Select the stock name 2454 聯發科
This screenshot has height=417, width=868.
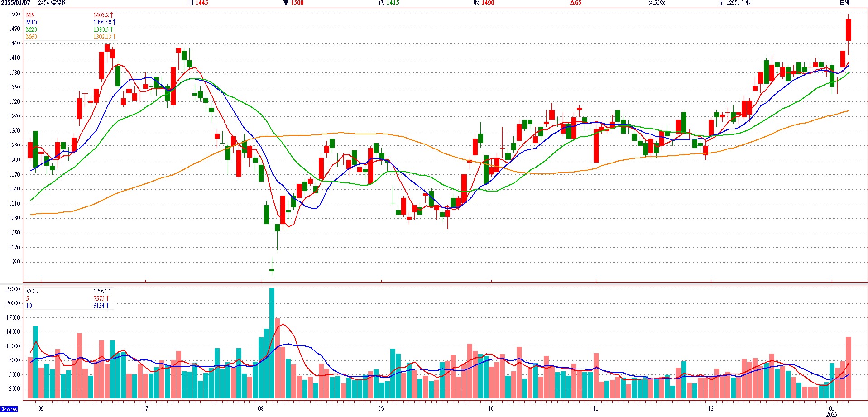53,3
